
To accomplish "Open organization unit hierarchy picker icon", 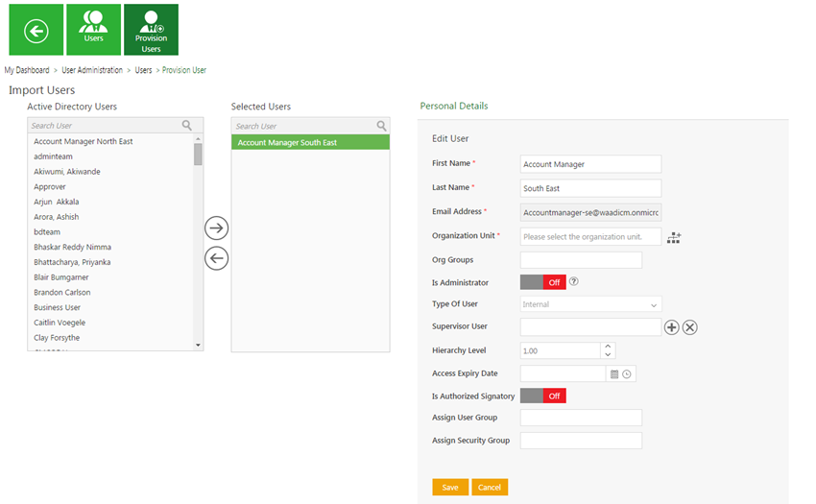I will point(674,237).
